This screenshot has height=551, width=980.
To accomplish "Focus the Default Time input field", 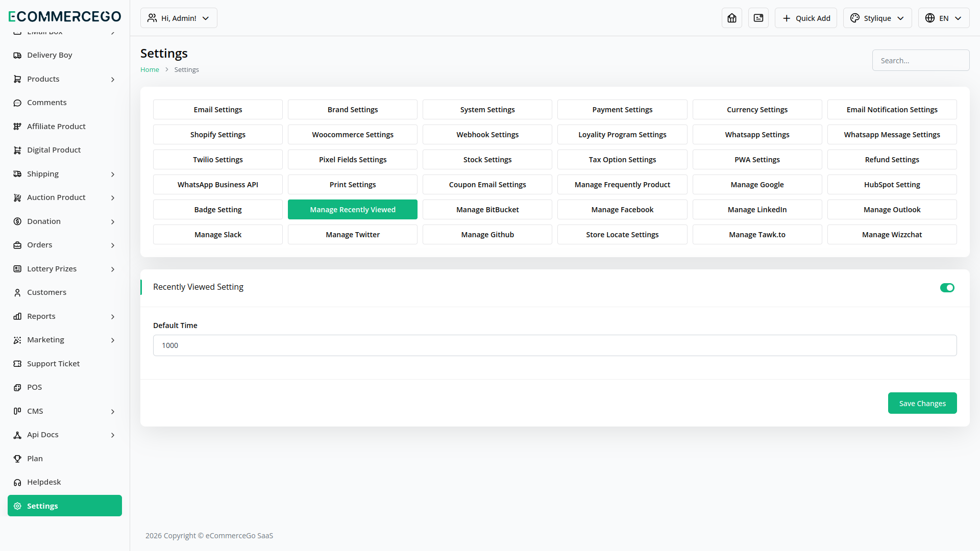I will coord(555,345).
